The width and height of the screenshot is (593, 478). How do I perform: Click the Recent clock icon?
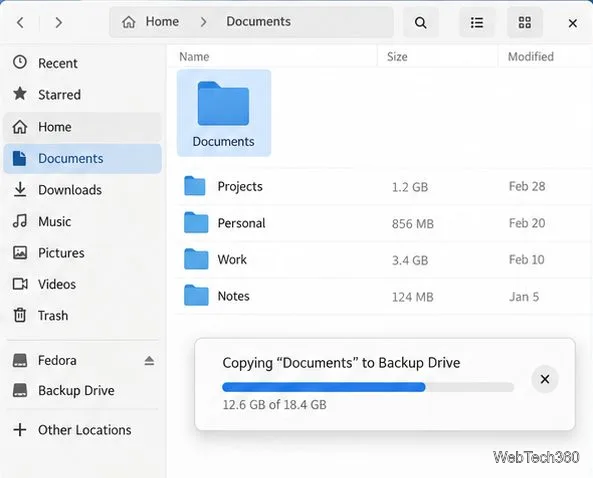click(x=20, y=62)
